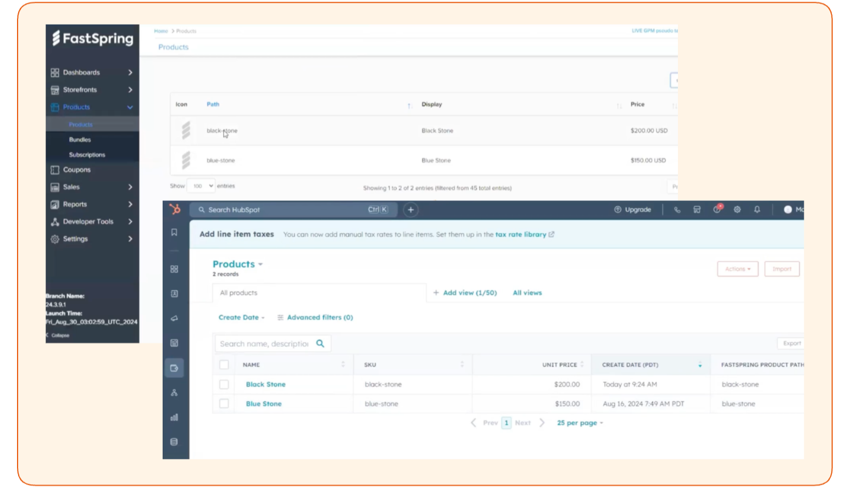The height and width of the screenshot is (488, 868).
Task: Expand the Storefronts menu chevron
Action: [130, 90]
